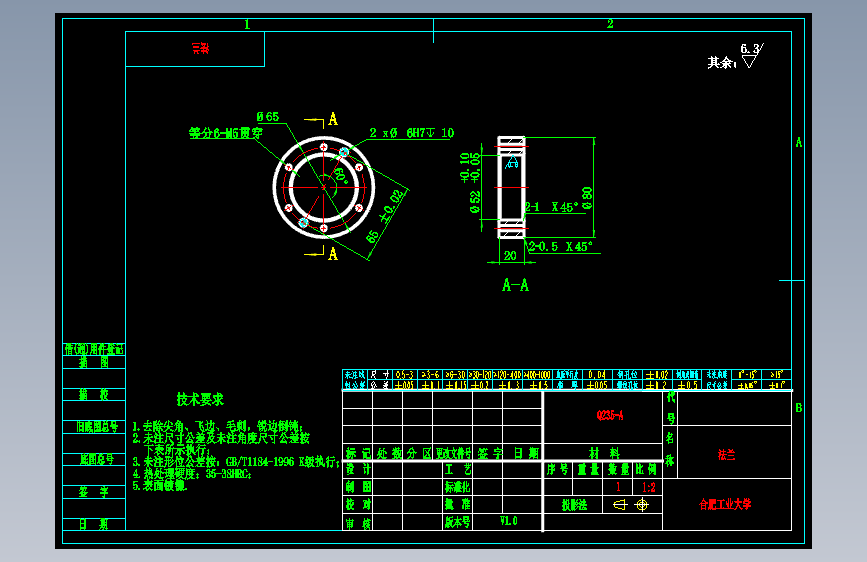Click the 版本号 cell label
867x562 pixels.
pyautogui.click(x=457, y=522)
